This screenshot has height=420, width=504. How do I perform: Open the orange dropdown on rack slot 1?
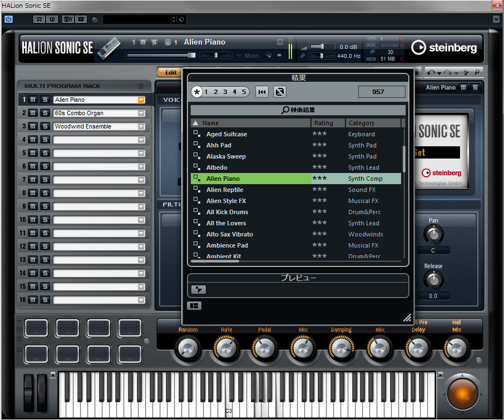coord(141,100)
